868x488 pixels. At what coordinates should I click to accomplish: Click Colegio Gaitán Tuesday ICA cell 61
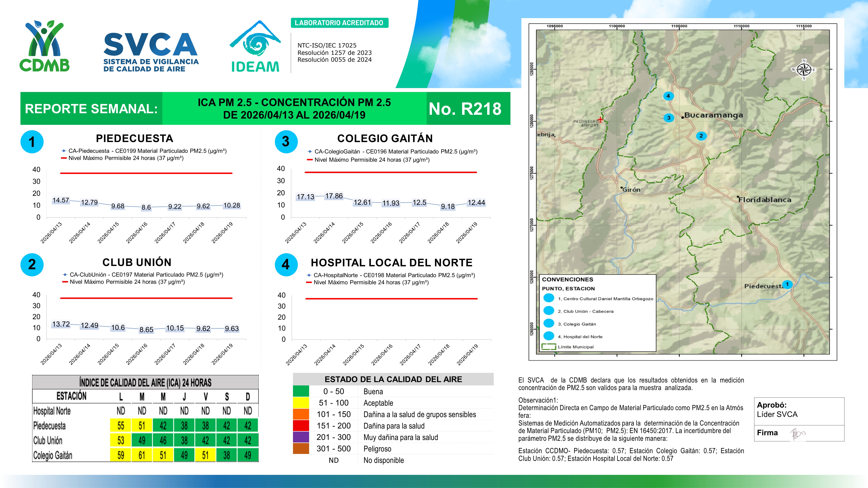[142, 455]
